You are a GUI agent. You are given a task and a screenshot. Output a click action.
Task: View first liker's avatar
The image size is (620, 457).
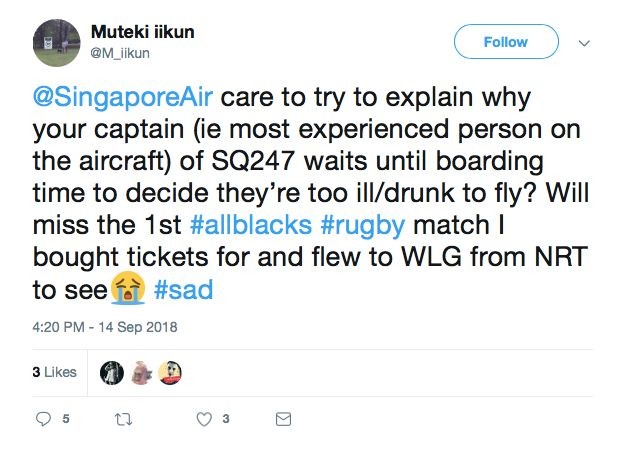tap(115, 371)
